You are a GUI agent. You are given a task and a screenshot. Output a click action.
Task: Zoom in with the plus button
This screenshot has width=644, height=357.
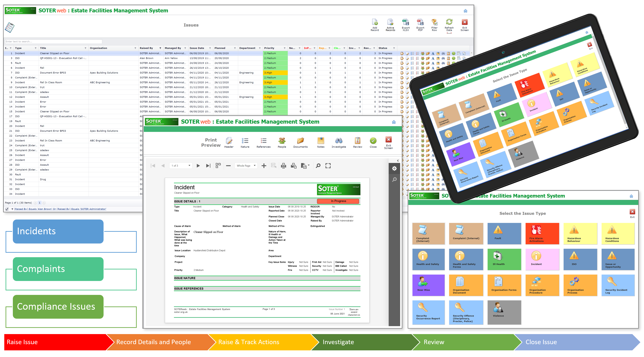(x=264, y=166)
